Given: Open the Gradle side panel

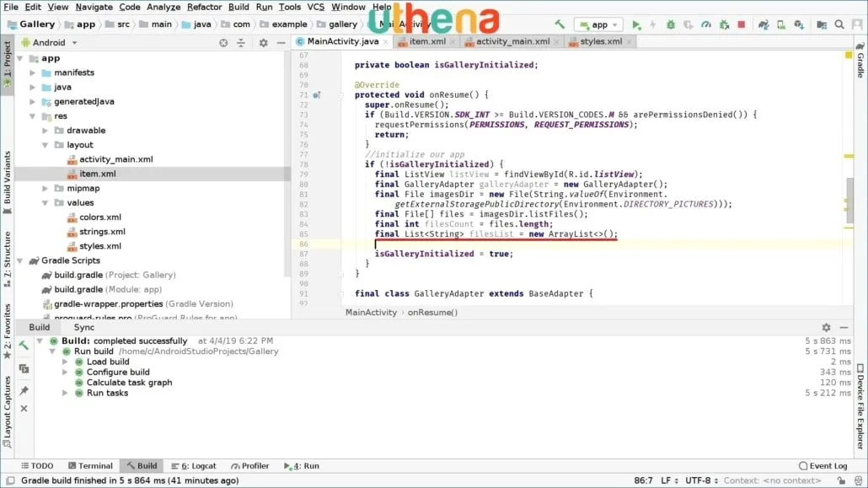Looking at the screenshot, I should (860, 60).
